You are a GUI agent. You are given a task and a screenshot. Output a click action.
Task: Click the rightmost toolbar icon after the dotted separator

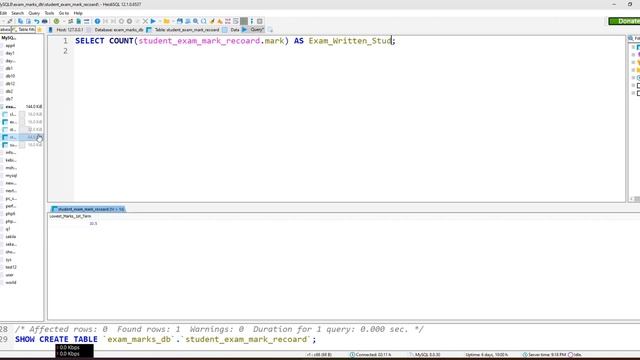(260, 21)
